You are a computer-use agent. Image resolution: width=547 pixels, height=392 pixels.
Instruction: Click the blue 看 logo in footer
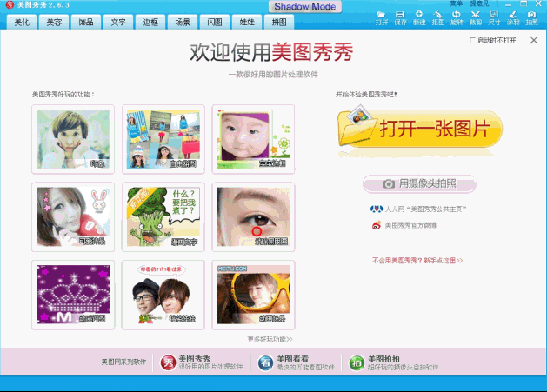click(x=265, y=362)
